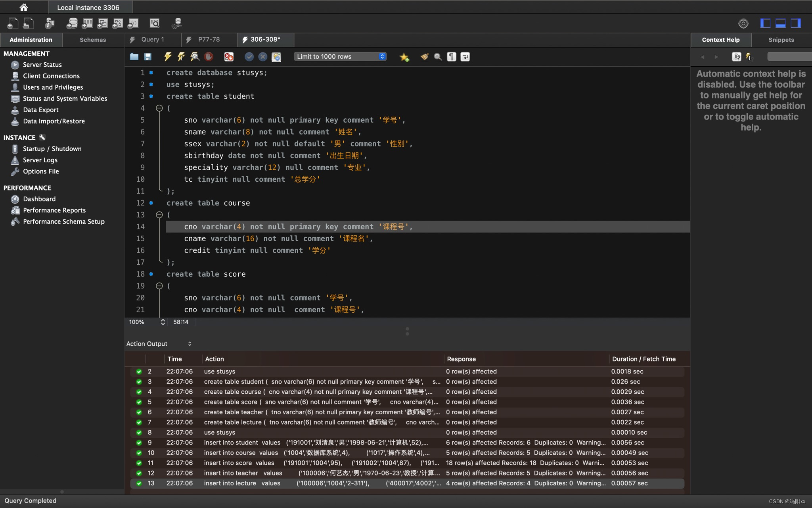Open Options File
This screenshot has height=508, width=812.
41,171
